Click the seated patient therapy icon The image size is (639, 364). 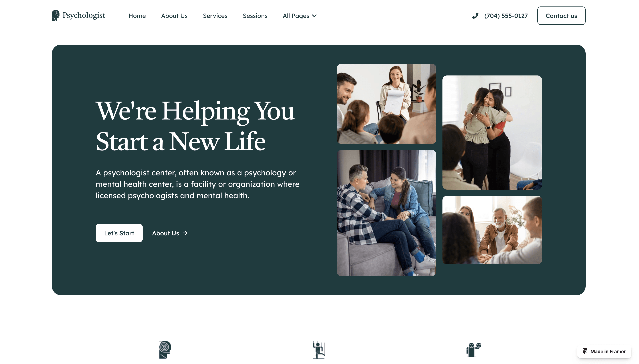click(319, 350)
